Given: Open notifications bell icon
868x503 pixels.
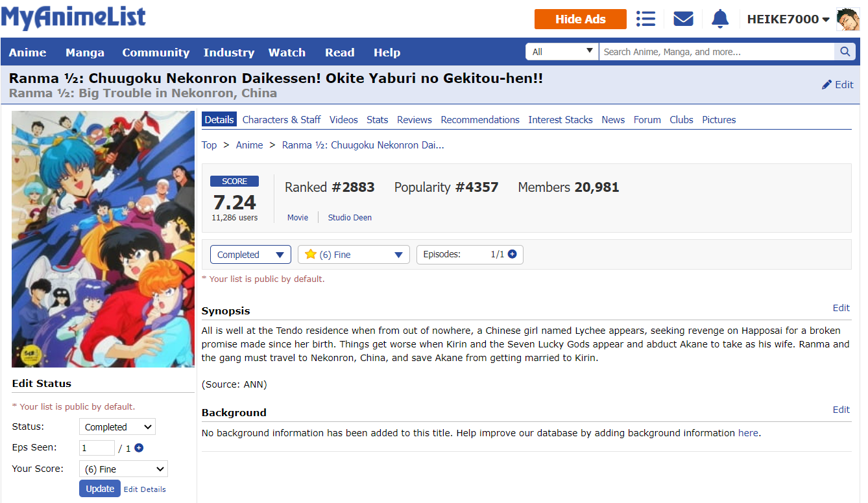Looking at the screenshot, I should pos(720,19).
